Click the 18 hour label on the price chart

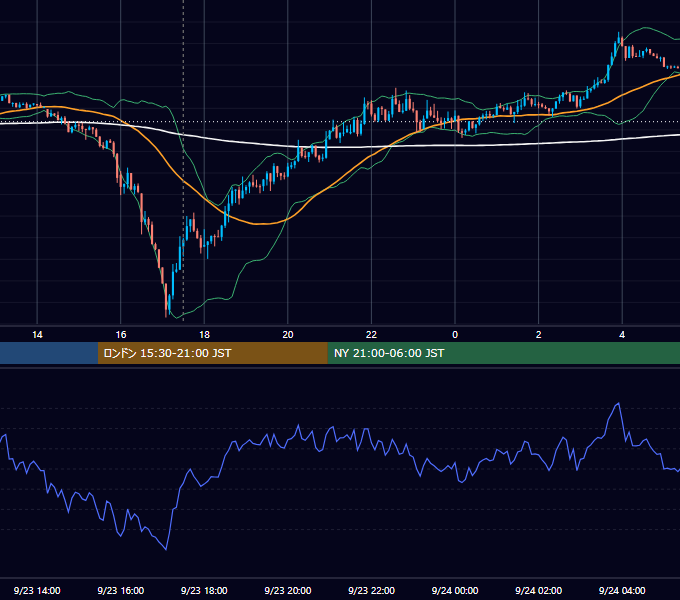pos(204,335)
